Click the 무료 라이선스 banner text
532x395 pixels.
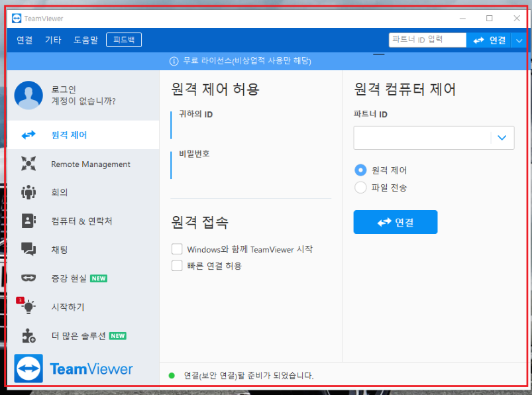pos(247,61)
